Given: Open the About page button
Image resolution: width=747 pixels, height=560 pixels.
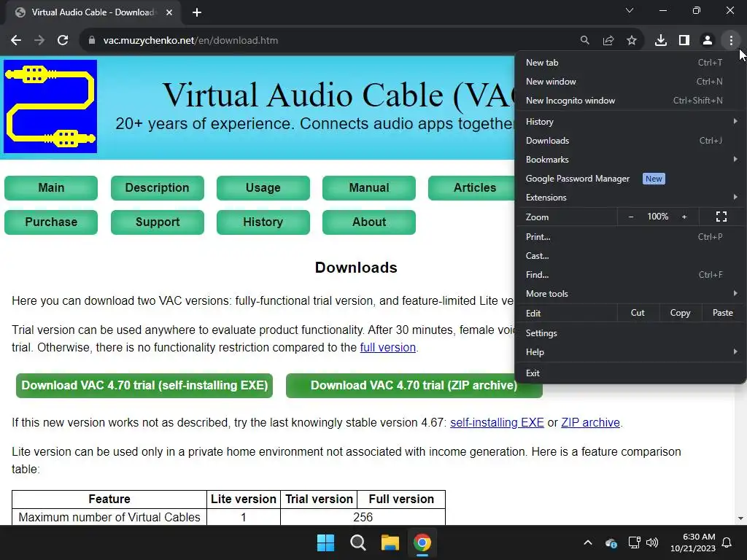Looking at the screenshot, I should [368, 222].
